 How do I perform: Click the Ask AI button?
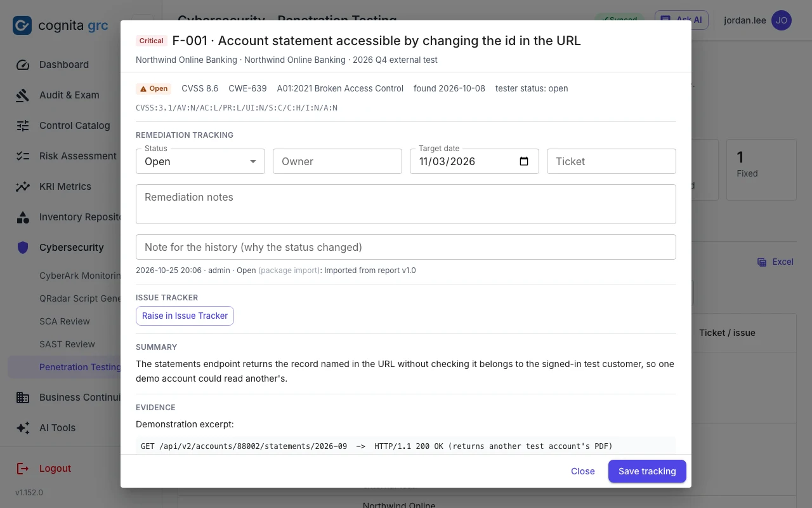[x=681, y=20]
